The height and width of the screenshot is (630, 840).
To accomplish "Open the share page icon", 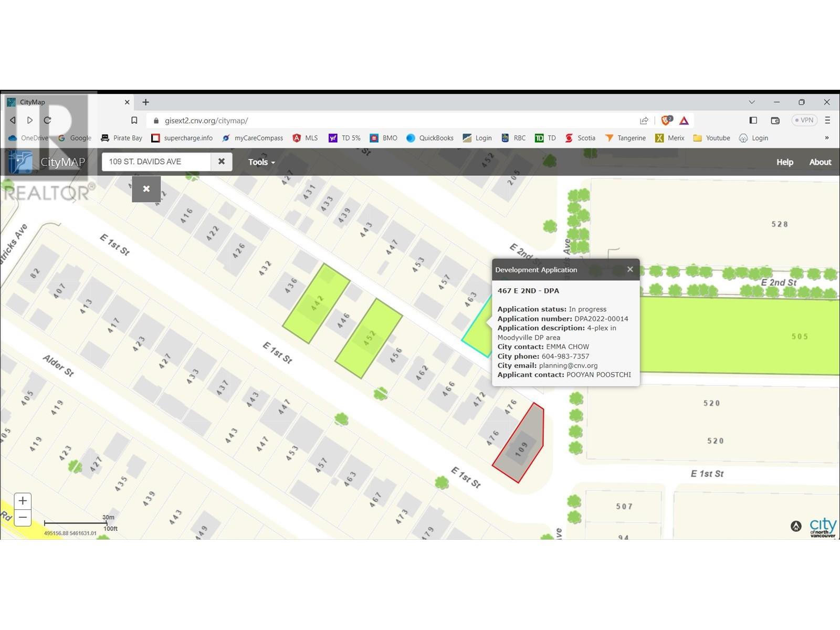I will coord(644,120).
